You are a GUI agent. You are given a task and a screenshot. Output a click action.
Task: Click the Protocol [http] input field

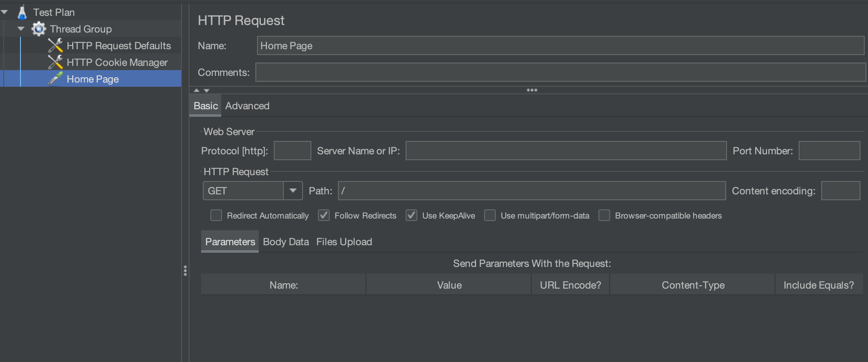(x=292, y=151)
